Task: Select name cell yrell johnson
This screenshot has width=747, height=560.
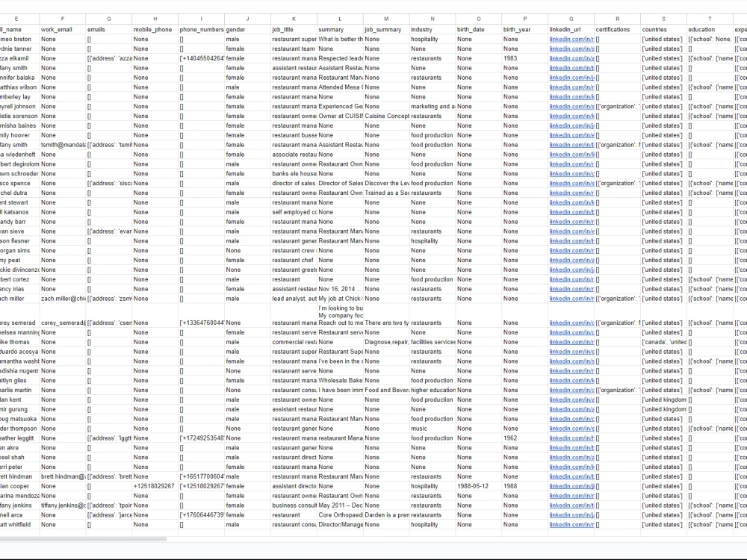Action: [x=19, y=107]
